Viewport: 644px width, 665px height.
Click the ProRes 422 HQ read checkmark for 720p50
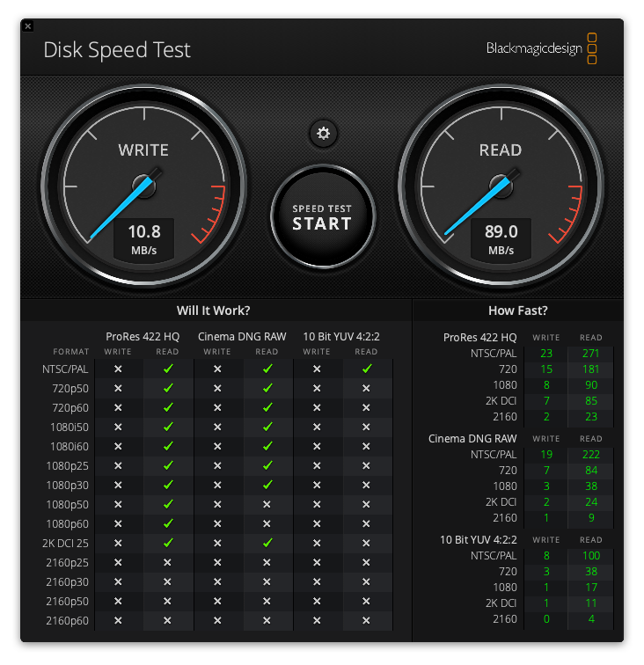pos(168,388)
